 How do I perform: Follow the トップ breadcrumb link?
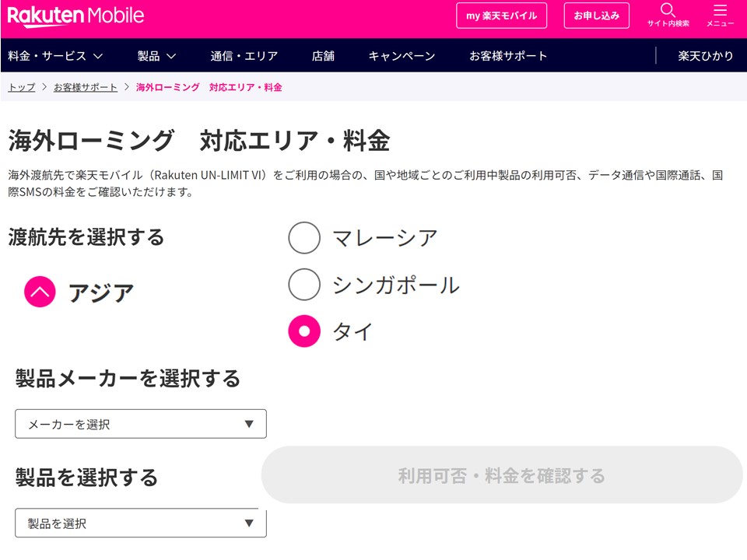click(22, 87)
